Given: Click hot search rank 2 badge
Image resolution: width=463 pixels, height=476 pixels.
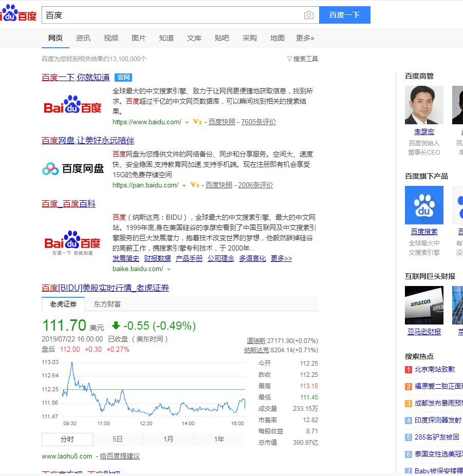Looking at the screenshot, I should click(409, 387).
